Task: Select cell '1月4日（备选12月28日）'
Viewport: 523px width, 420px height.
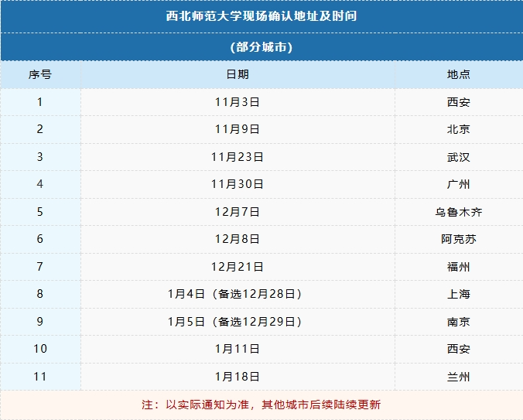Action: click(x=235, y=294)
